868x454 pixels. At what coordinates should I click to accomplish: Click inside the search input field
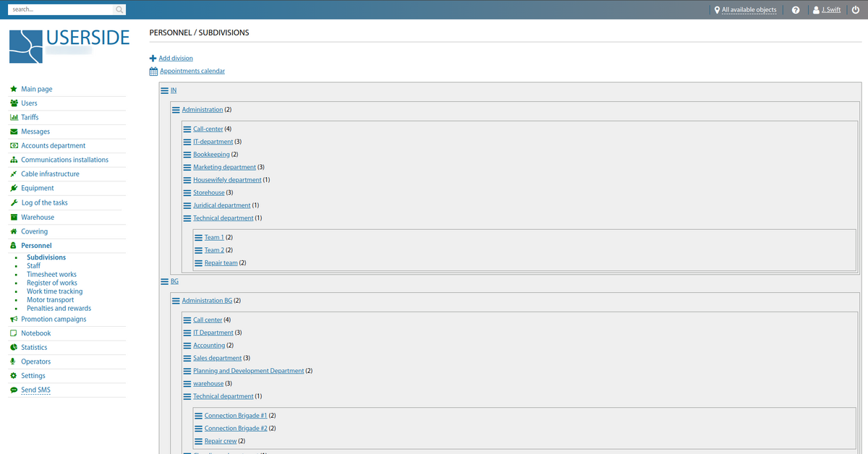61,10
